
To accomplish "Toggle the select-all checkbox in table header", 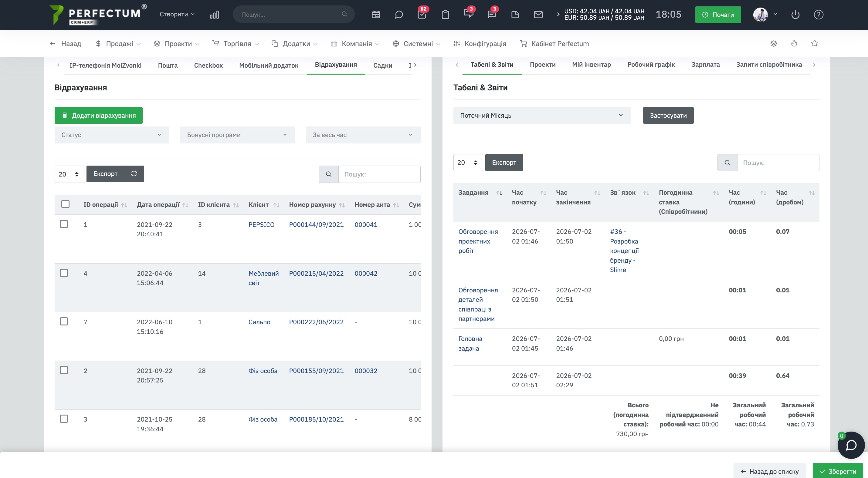I will (x=65, y=204).
